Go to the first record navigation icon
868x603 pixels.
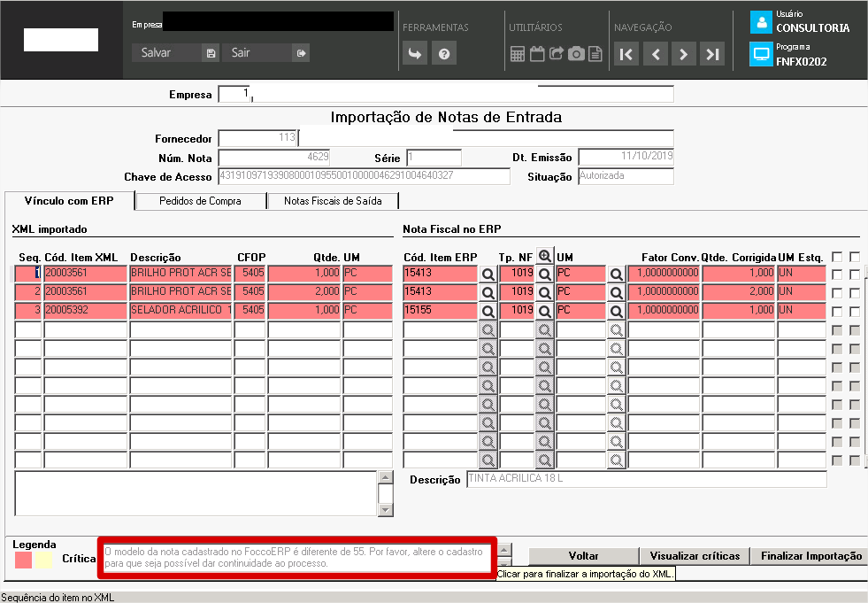[626, 54]
